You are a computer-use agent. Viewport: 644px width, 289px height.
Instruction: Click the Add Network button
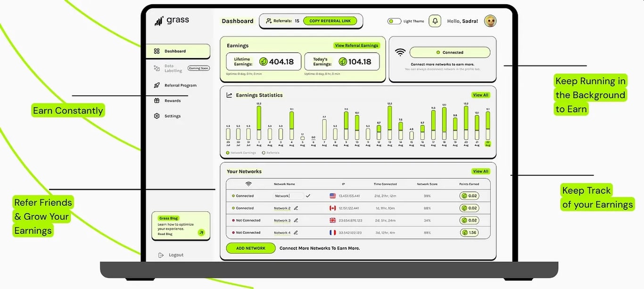[251, 248]
